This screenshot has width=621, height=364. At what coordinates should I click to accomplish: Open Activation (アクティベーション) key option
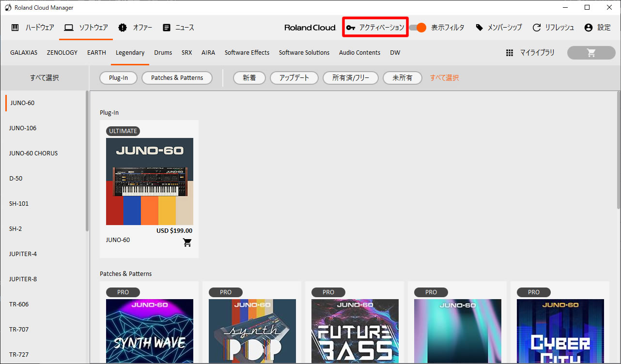(x=375, y=28)
